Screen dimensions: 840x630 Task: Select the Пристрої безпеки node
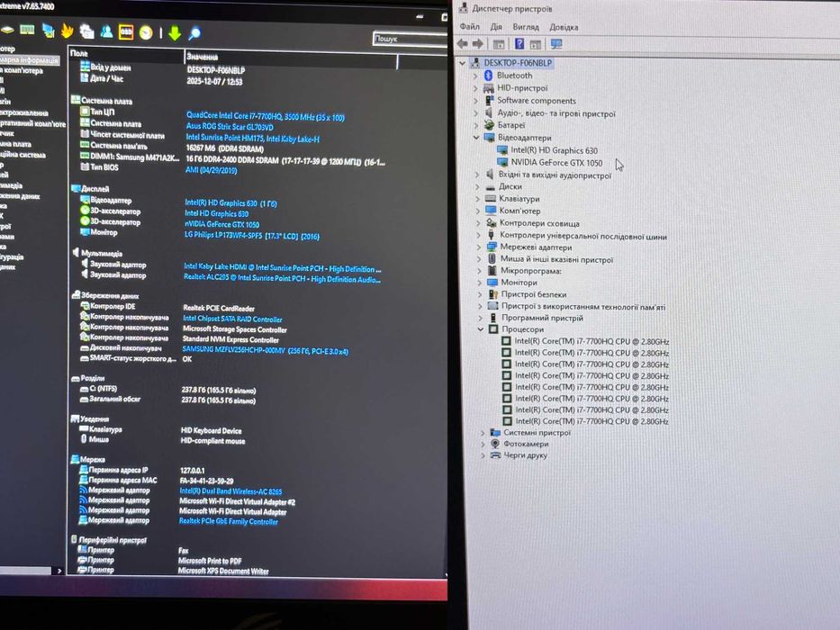click(534, 294)
